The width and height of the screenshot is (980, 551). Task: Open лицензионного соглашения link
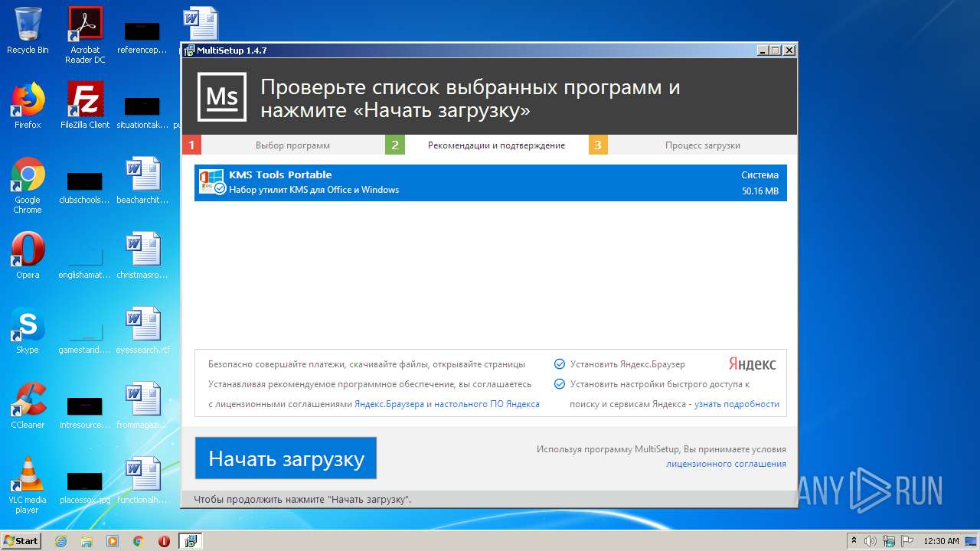[726, 464]
